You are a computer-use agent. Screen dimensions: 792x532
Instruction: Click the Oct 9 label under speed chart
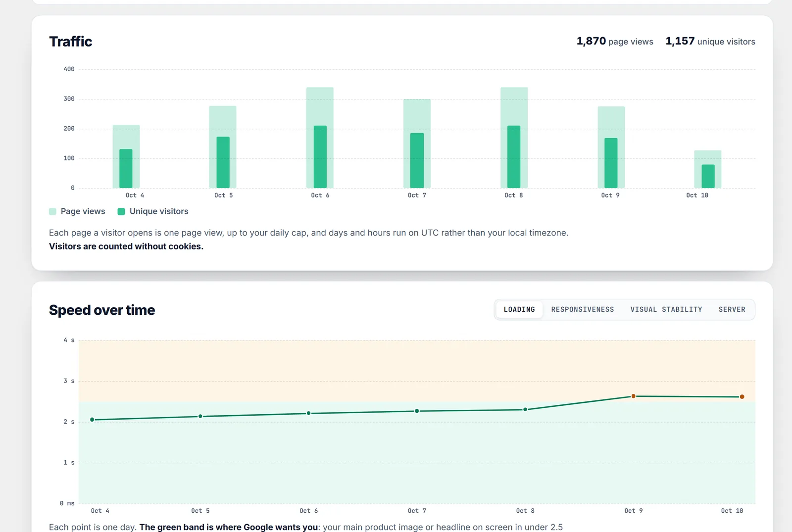634,511
